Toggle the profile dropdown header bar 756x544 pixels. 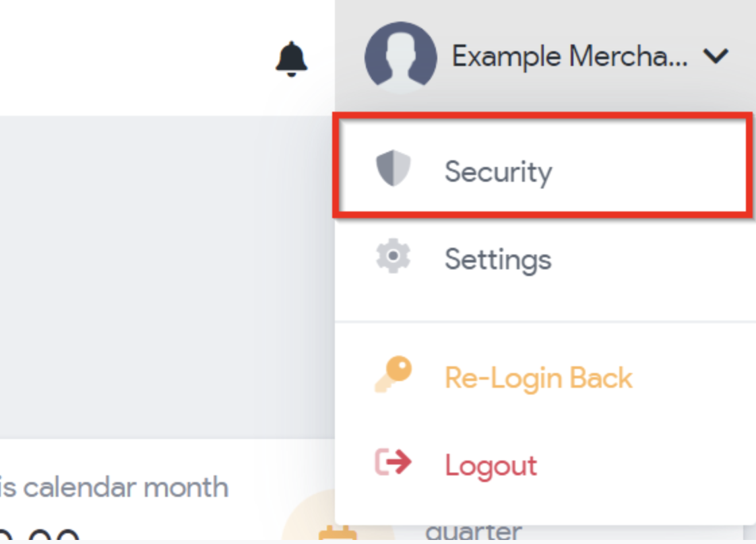click(x=545, y=57)
